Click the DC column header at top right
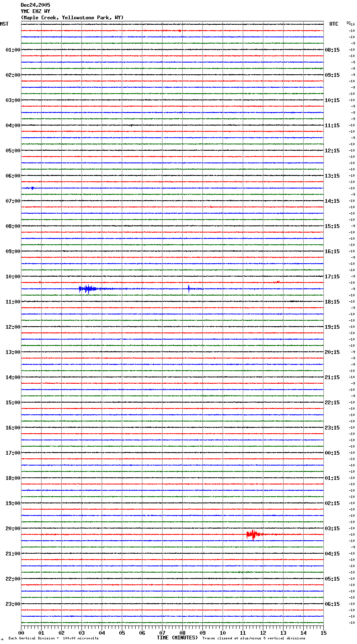The width and height of the screenshot is (357, 644). click(x=349, y=23)
